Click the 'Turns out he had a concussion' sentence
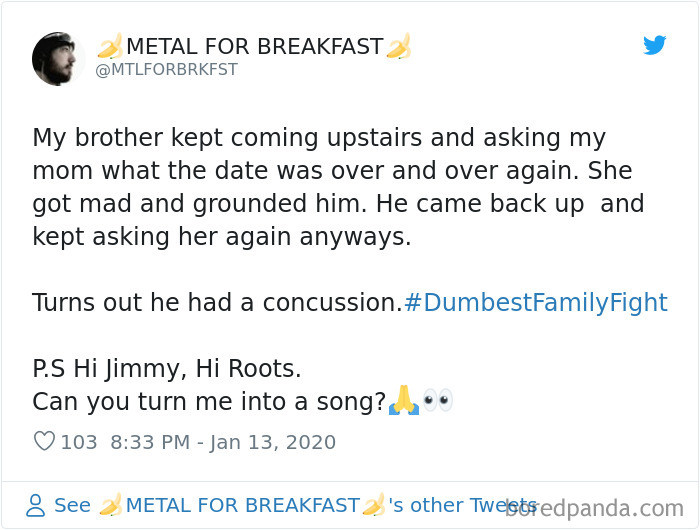 point(216,302)
